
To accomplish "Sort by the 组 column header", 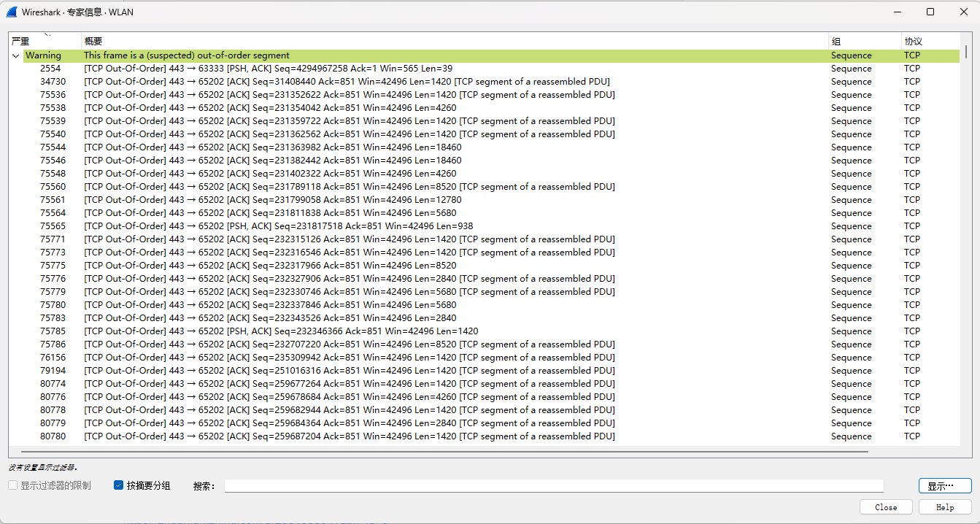I will pyautogui.click(x=865, y=42).
